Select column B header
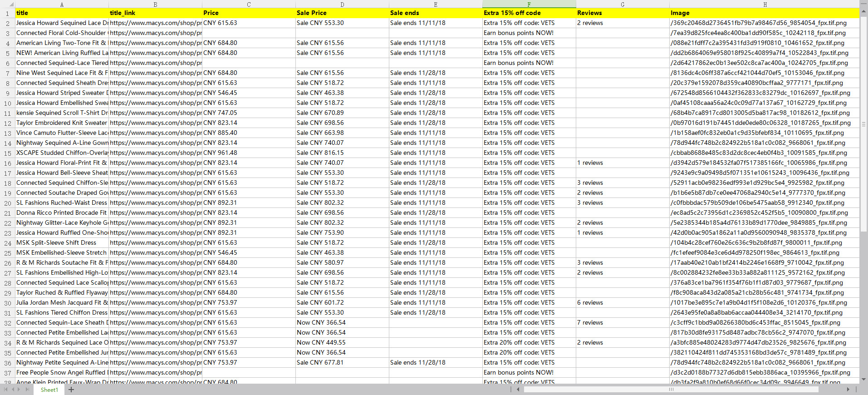Viewport: 868px width, 395px height. click(155, 4)
